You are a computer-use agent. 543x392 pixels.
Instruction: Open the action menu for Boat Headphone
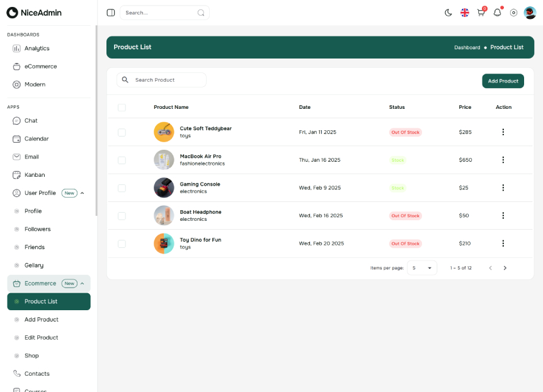pos(503,215)
